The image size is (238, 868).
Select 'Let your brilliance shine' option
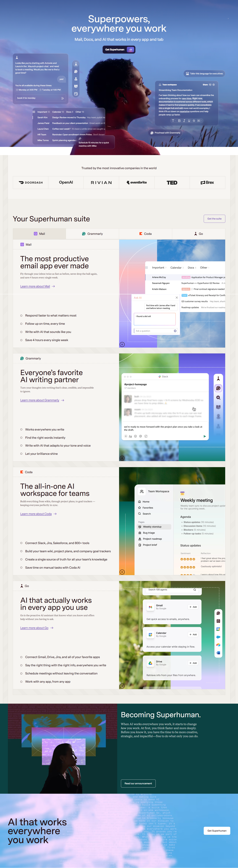pyautogui.click(x=39, y=454)
